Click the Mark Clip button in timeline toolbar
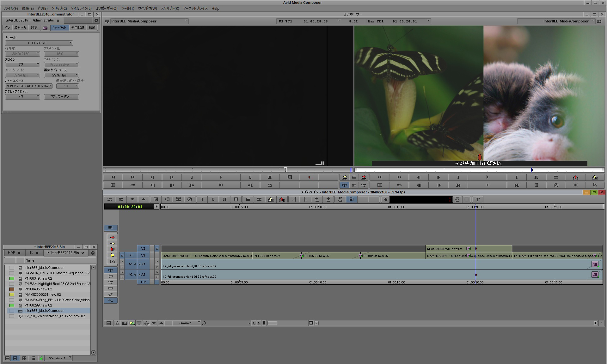The height and width of the screenshot is (364, 607). point(224,199)
